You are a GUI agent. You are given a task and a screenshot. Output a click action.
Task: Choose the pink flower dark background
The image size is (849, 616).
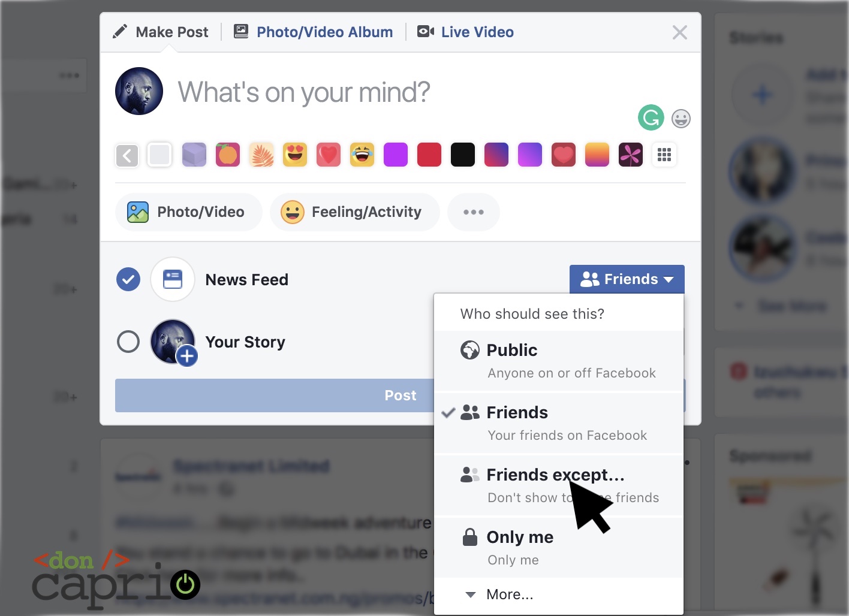pos(631,155)
